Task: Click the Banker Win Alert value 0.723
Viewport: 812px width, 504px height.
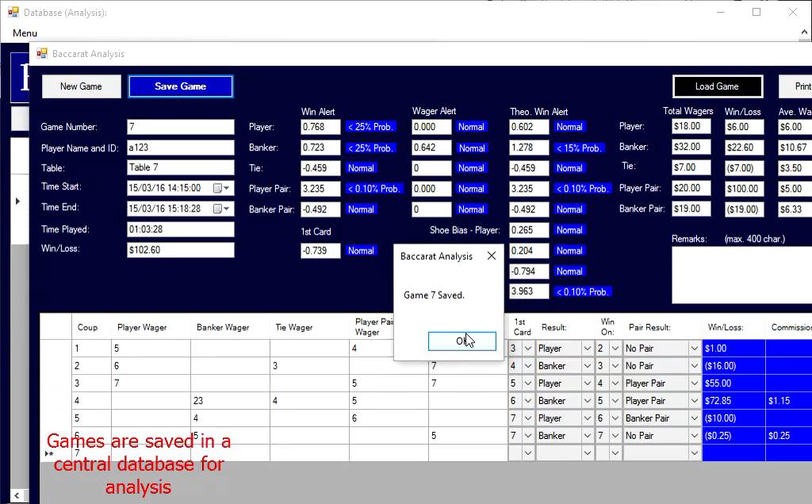Action: [320, 147]
